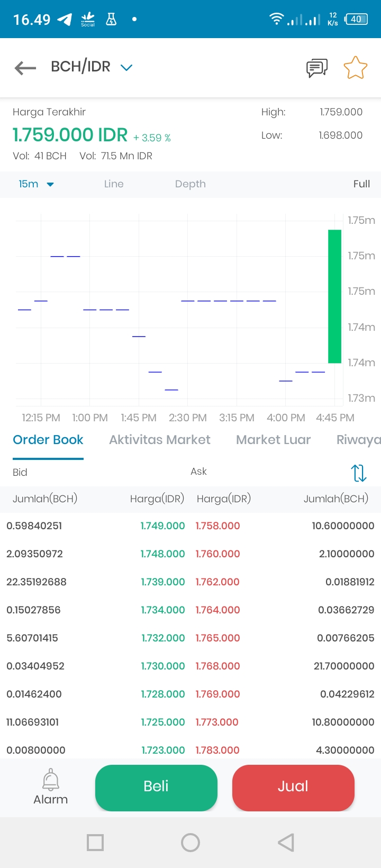This screenshot has width=381, height=868.
Task: Open the Riwayat tab
Action: click(359, 440)
